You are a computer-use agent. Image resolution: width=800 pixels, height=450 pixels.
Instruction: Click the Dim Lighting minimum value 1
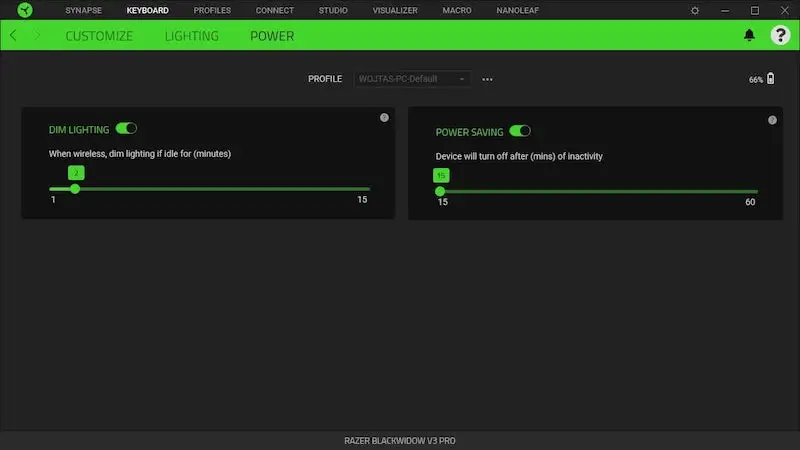click(x=53, y=199)
